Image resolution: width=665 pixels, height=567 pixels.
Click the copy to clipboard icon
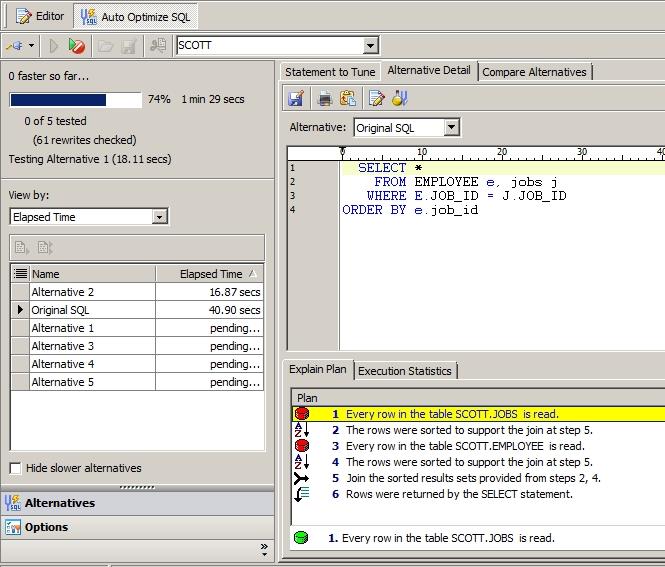347,98
